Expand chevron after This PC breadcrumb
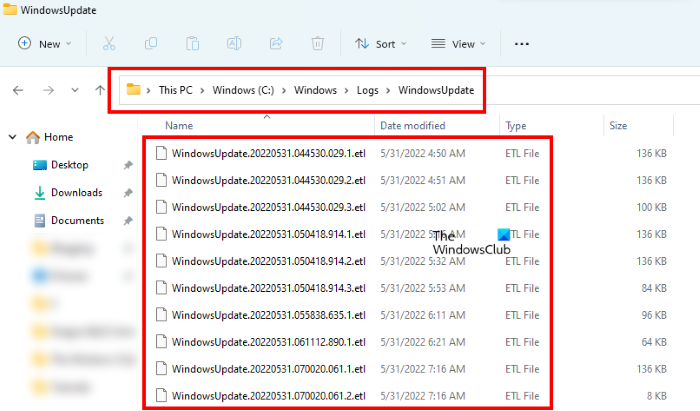The image size is (700, 411). [202, 91]
